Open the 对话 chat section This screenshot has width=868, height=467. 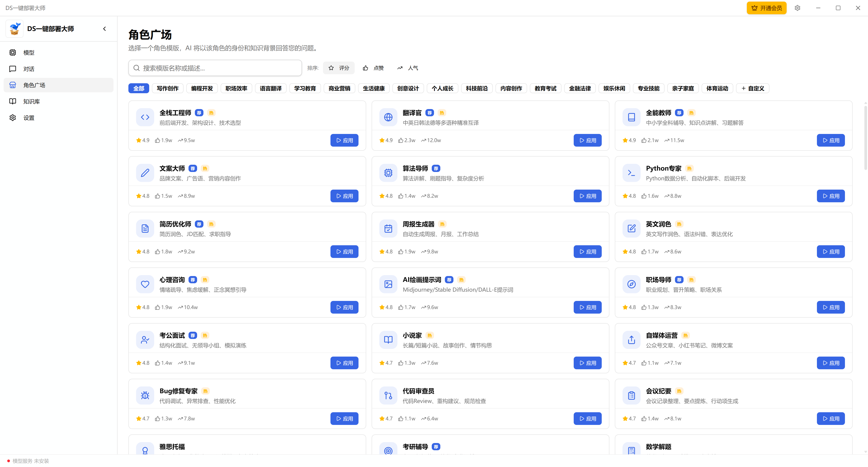[x=58, y=69]
